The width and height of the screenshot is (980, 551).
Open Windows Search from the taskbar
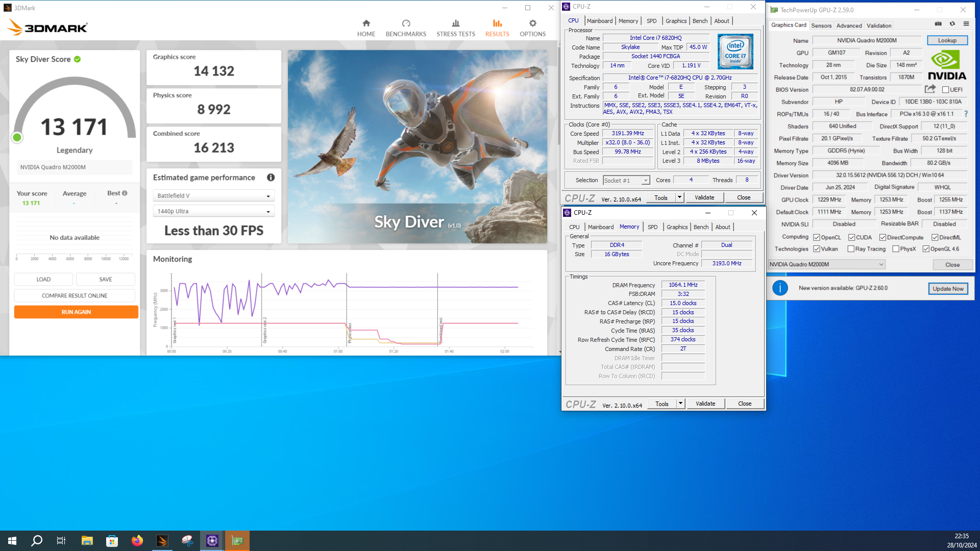tap(37, 541)
